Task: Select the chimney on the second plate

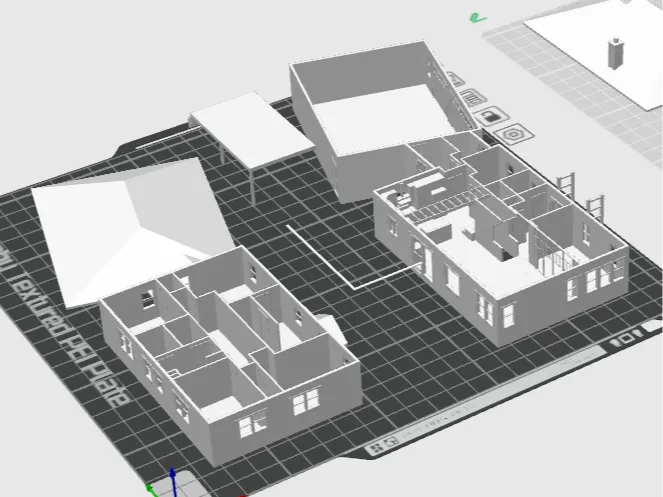Action: (x=616, y=53)
